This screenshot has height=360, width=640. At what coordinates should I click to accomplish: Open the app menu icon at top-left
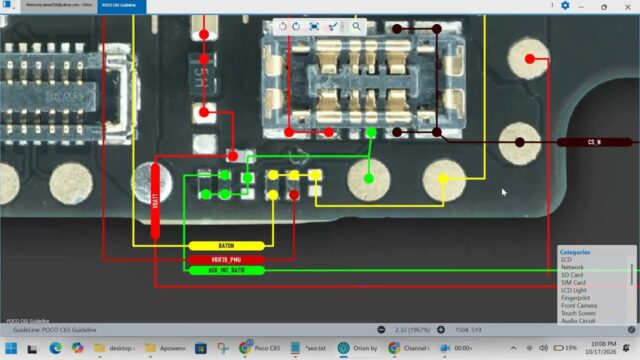click(7, 5)
